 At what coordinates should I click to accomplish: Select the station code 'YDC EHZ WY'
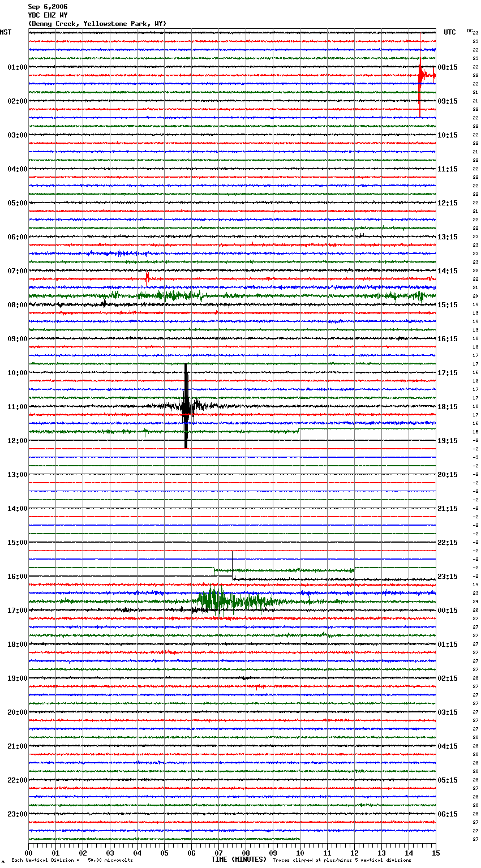(48, 15)
